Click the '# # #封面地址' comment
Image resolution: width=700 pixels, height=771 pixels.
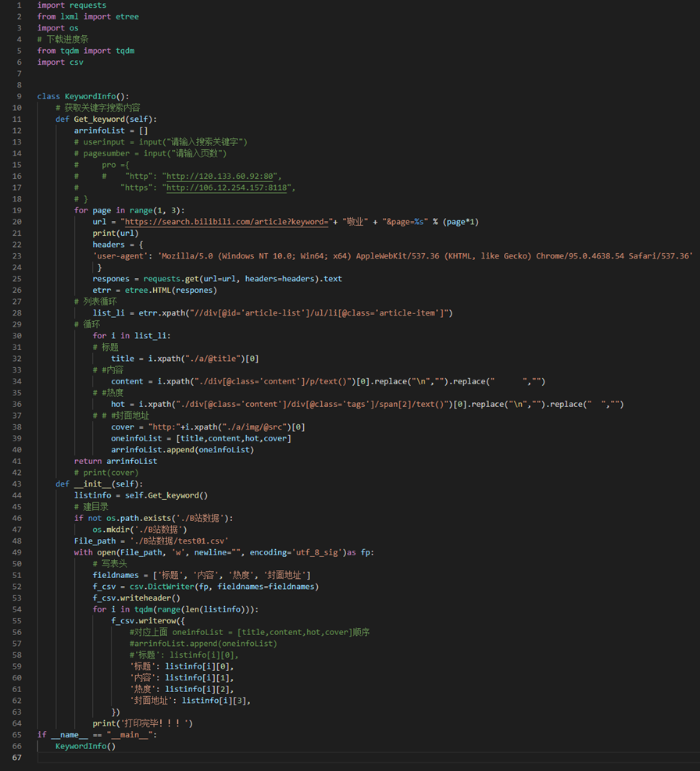coord(121,416)
